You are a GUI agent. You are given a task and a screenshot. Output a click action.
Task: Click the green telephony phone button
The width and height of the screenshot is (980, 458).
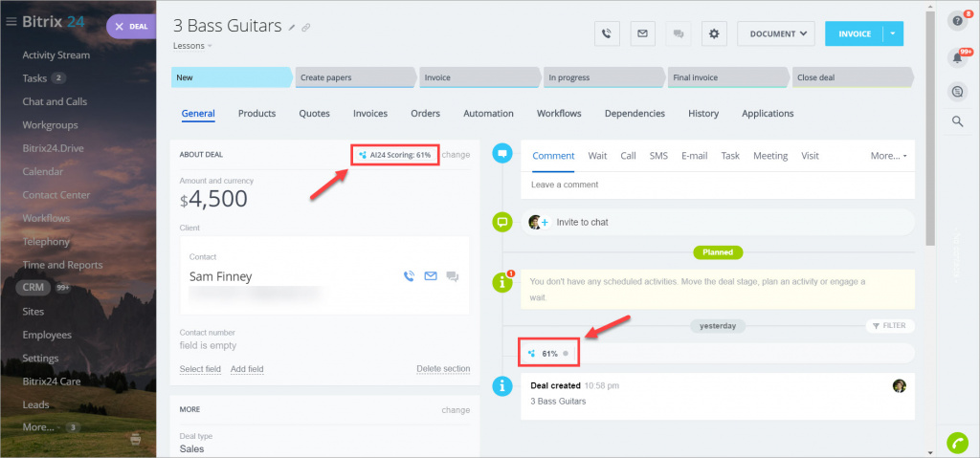tap(957, 443)
